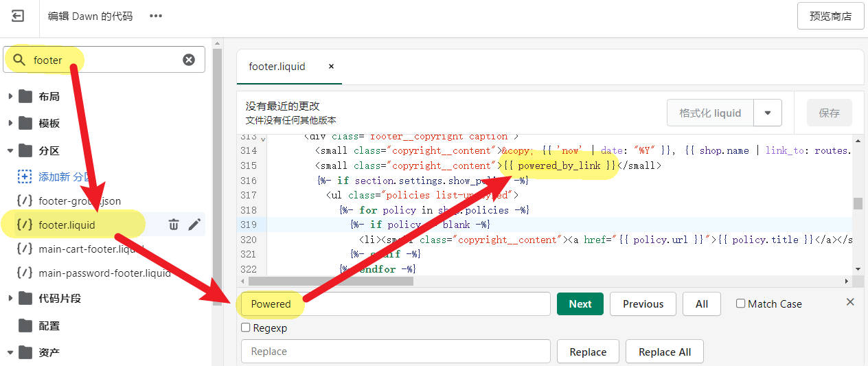Close the find and replace panel

pyautogui.click(x=850, y=302)
